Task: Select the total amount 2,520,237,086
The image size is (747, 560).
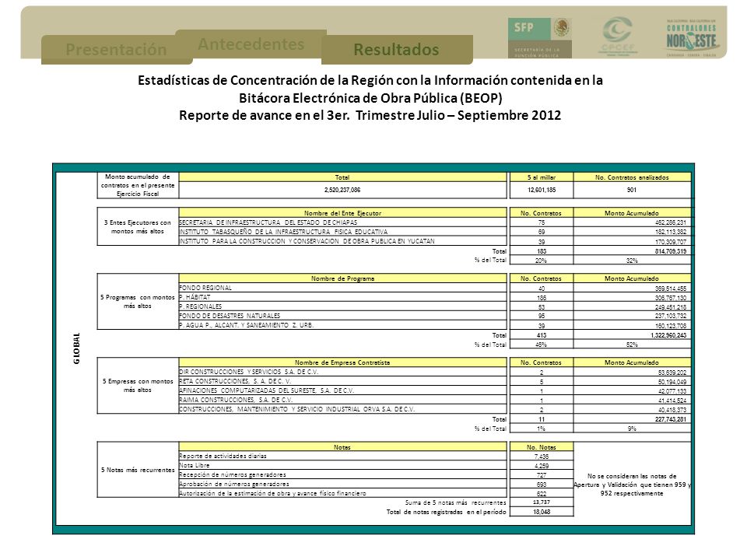Action: click(342, 190)
